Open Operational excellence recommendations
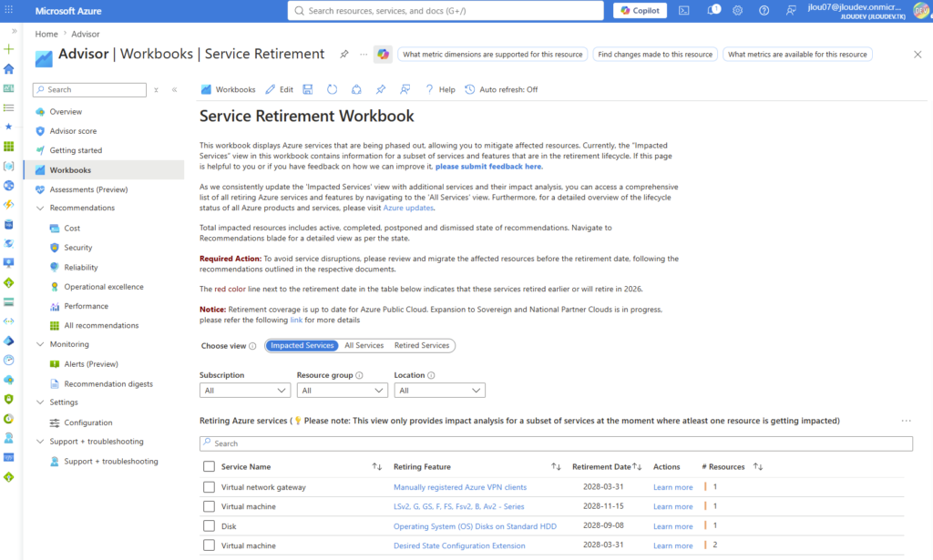Viewport: 933px width, 560px height. coord(104,287)
